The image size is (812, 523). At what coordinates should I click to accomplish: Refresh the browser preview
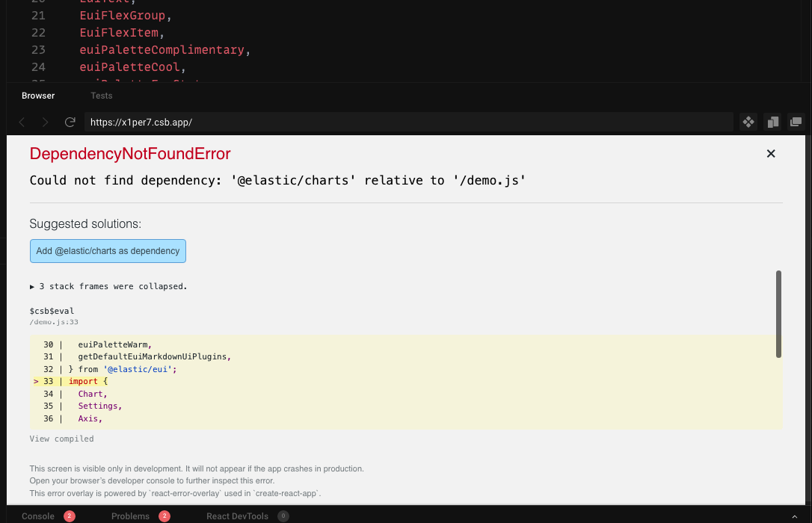(70, 122)
